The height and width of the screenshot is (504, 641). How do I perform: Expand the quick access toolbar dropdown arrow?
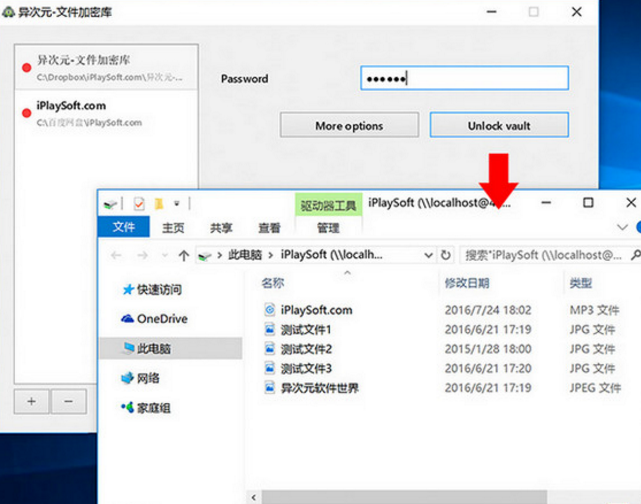pos(176,203)
